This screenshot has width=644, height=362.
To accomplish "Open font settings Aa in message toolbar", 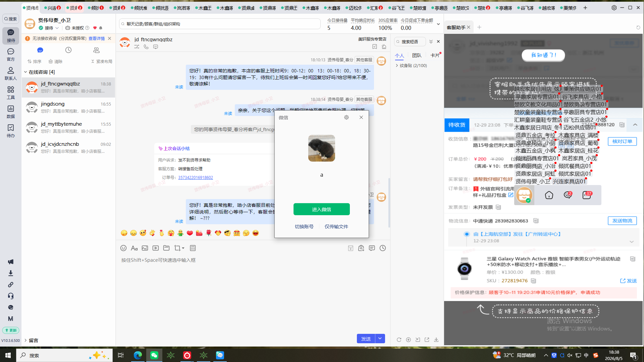I will tap(134, 248).
